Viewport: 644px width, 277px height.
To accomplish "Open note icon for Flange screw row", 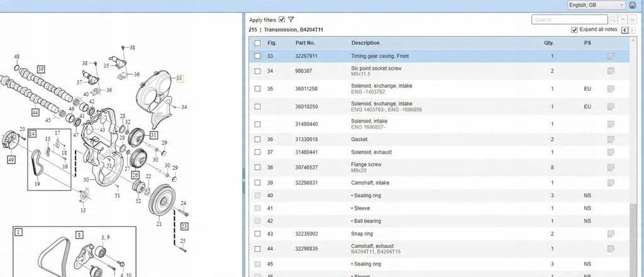I will point(610,167).
